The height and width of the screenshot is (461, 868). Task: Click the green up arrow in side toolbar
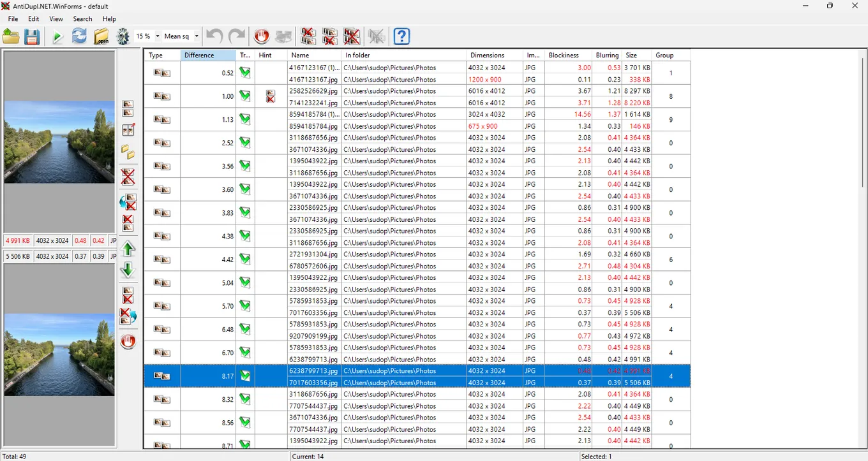128,249
